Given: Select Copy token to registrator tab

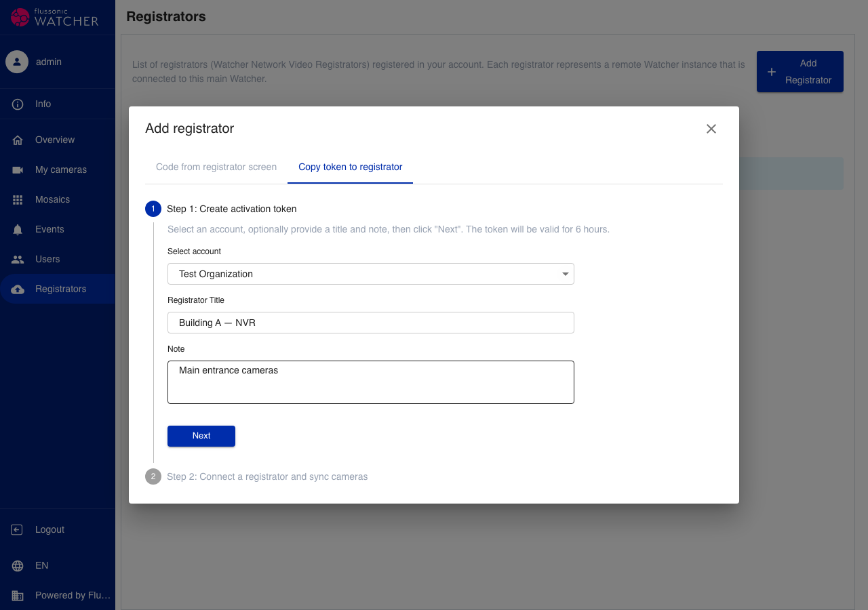Looking at the screenshot, I should coord(351,167).
